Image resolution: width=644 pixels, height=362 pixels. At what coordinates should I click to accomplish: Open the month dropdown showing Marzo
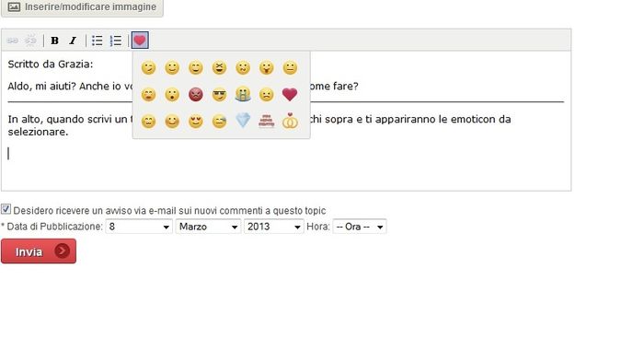coord(208,227)
